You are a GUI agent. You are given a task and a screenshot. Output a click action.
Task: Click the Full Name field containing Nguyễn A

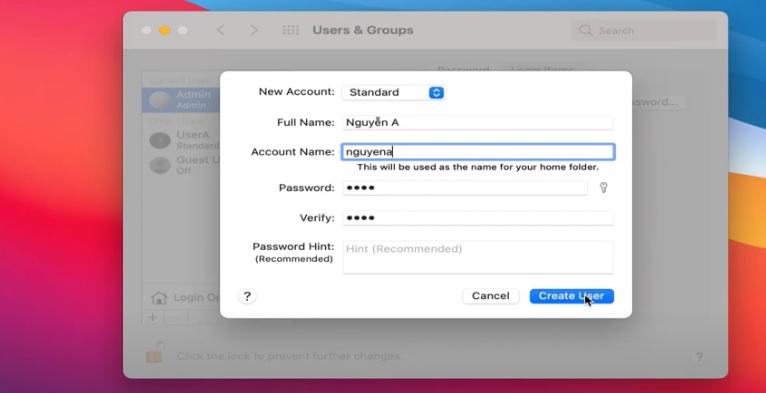pyautogui.click(x=478, y=122)
